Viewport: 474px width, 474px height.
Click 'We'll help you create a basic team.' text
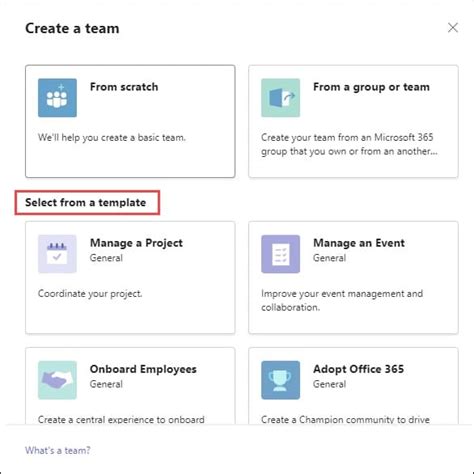coord(112,137)
